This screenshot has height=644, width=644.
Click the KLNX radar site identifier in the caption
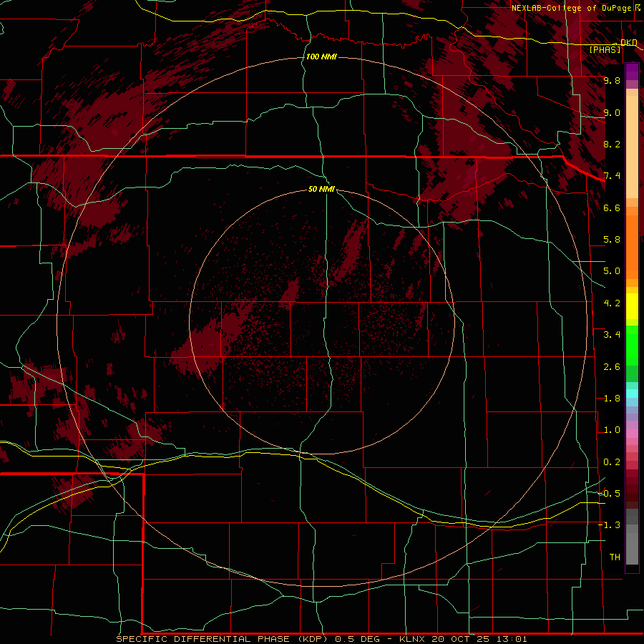(x=413, y=639)
